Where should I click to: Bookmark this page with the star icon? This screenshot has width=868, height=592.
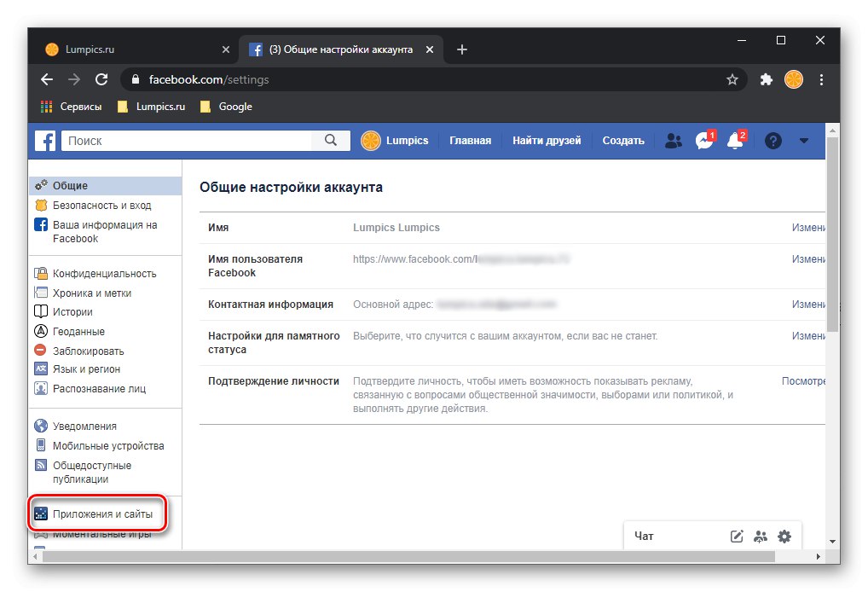click(732, 79)
